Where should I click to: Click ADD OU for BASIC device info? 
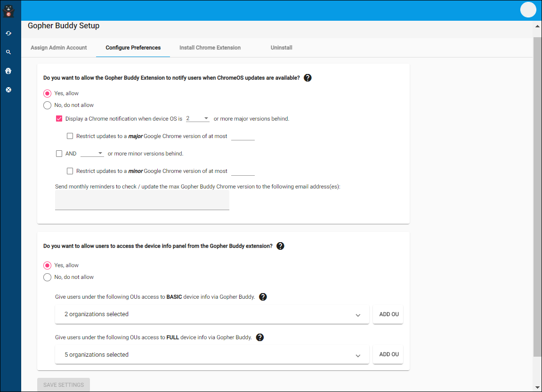388,314
